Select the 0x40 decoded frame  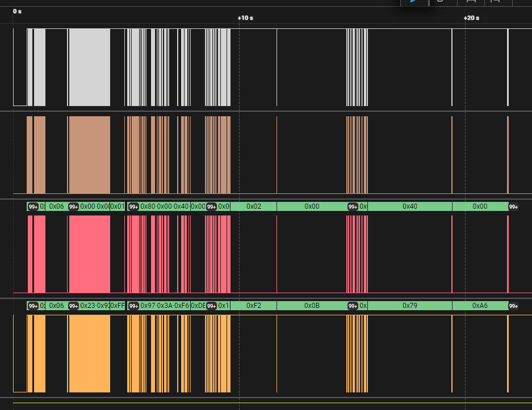[x=409, y=206]
